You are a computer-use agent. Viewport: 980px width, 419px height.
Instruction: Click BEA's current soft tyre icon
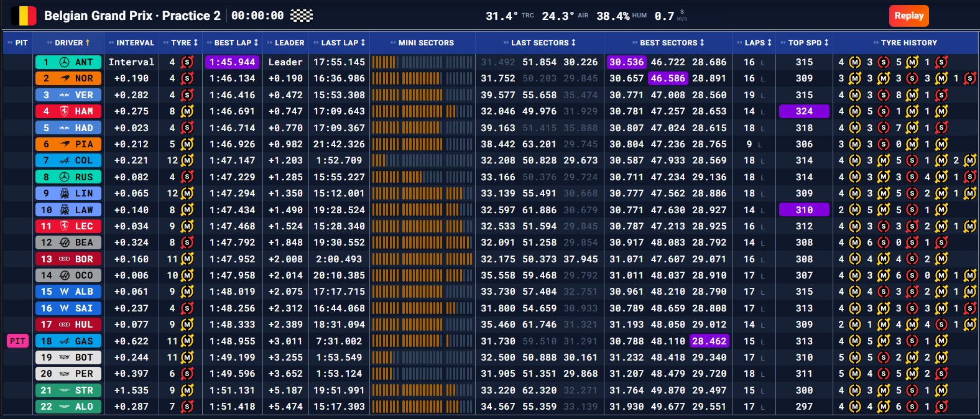[187, 242]
